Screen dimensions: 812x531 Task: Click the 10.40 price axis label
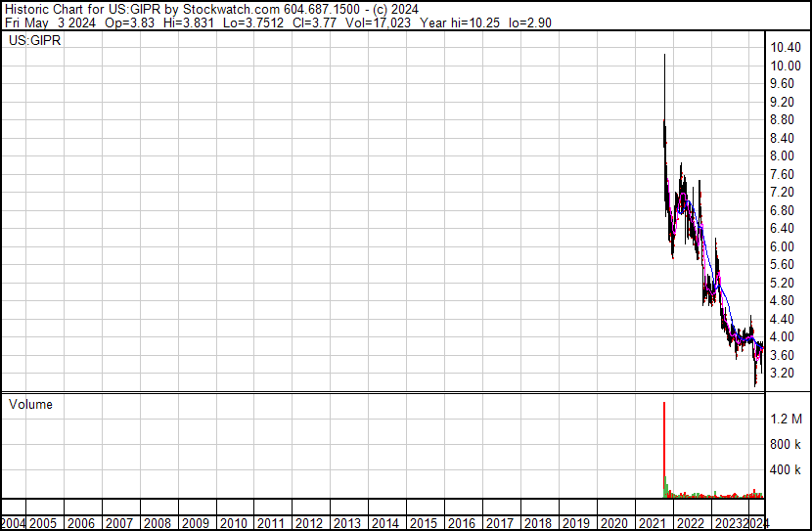788,48
